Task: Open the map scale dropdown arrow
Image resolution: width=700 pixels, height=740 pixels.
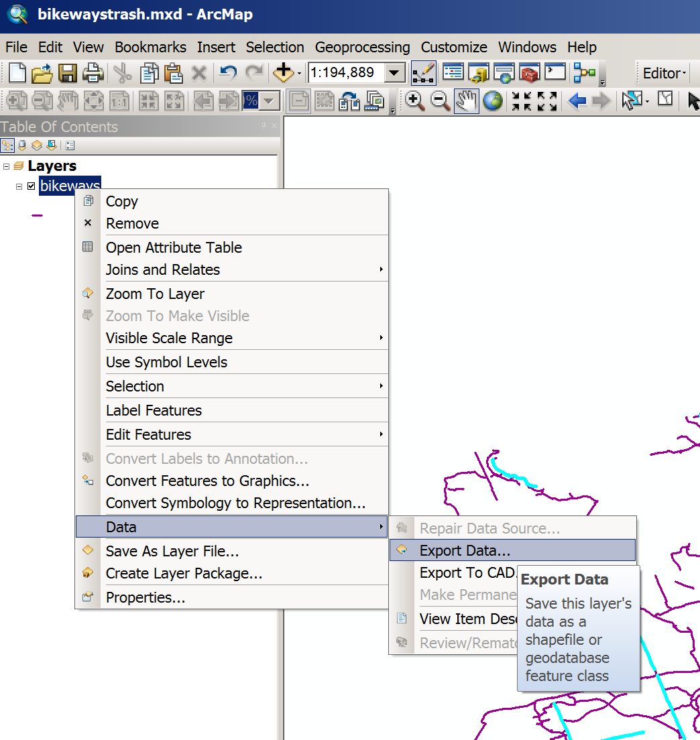Action: [394, 72]
